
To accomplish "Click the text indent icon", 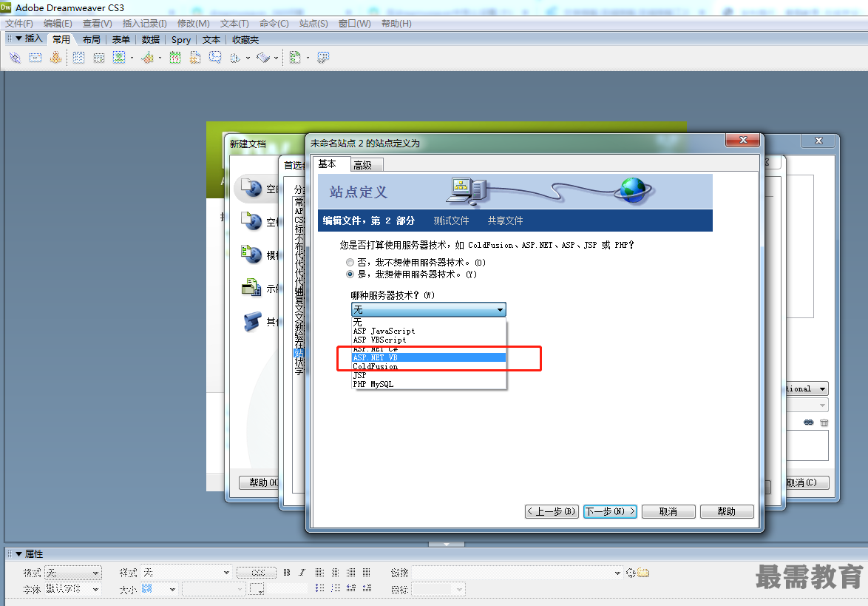I will click(x=367, y=588).
